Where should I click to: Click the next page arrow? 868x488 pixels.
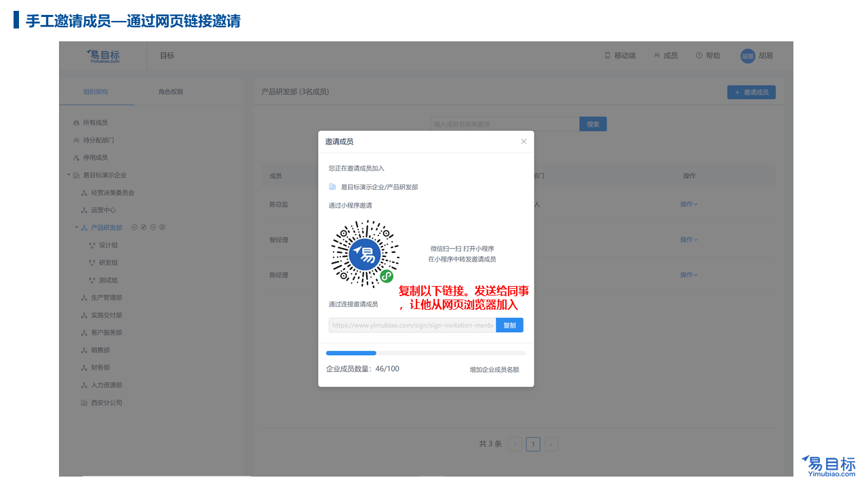point(551,445)
